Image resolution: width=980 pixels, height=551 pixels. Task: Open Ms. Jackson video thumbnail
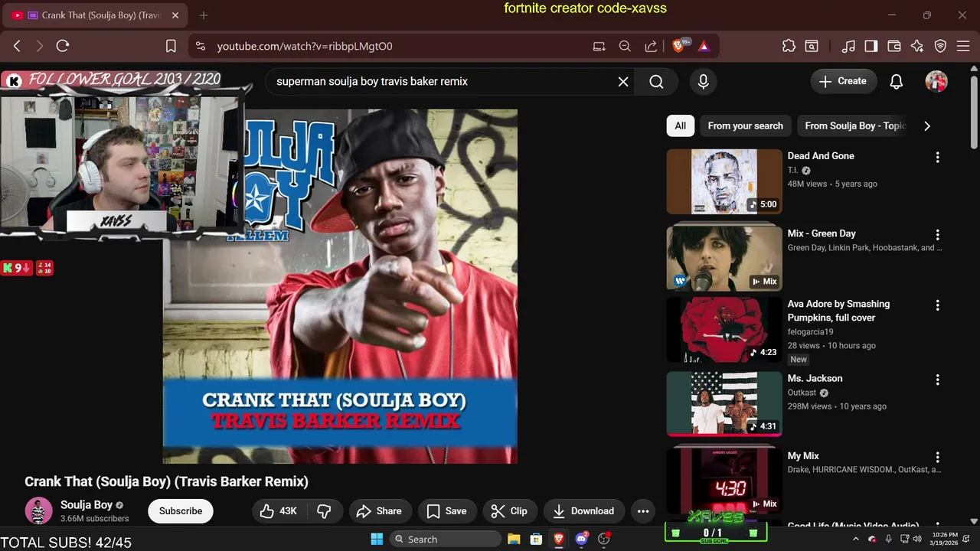click(724, 404)
